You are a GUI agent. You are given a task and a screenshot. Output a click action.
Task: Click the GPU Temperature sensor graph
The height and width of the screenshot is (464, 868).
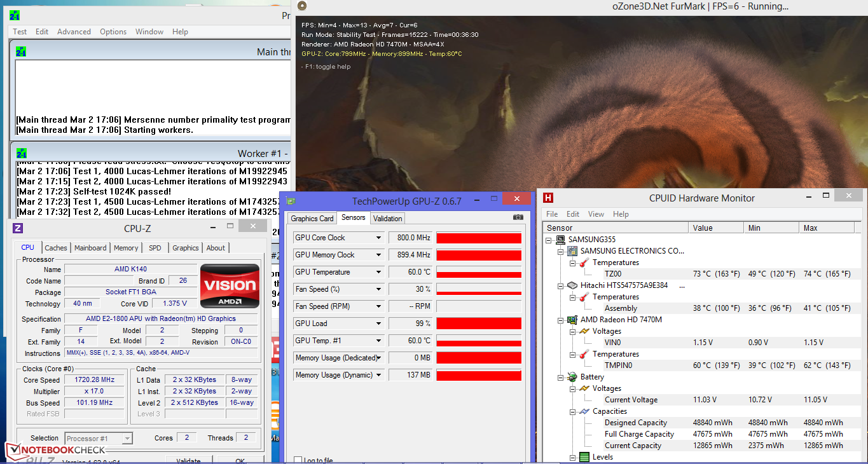pyautogui.click(x=479, y=272)
